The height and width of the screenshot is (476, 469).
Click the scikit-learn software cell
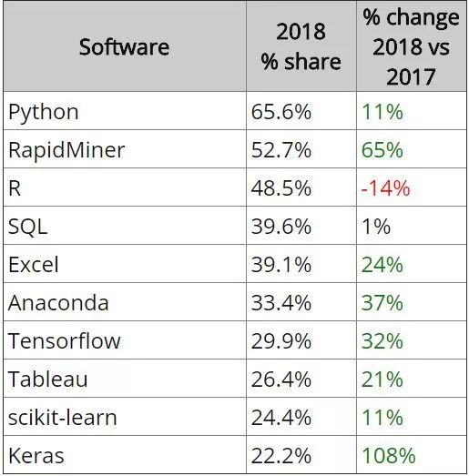(125, 417)
